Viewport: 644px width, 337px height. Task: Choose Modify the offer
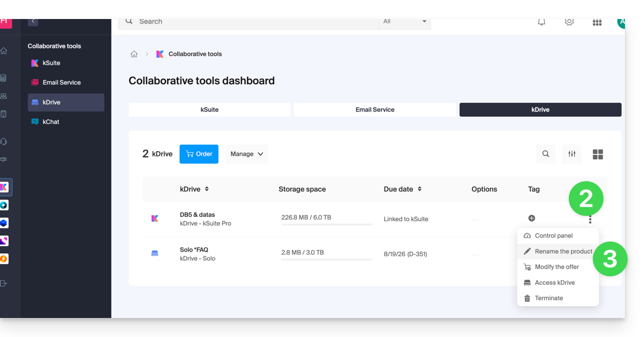click(558, 267)
